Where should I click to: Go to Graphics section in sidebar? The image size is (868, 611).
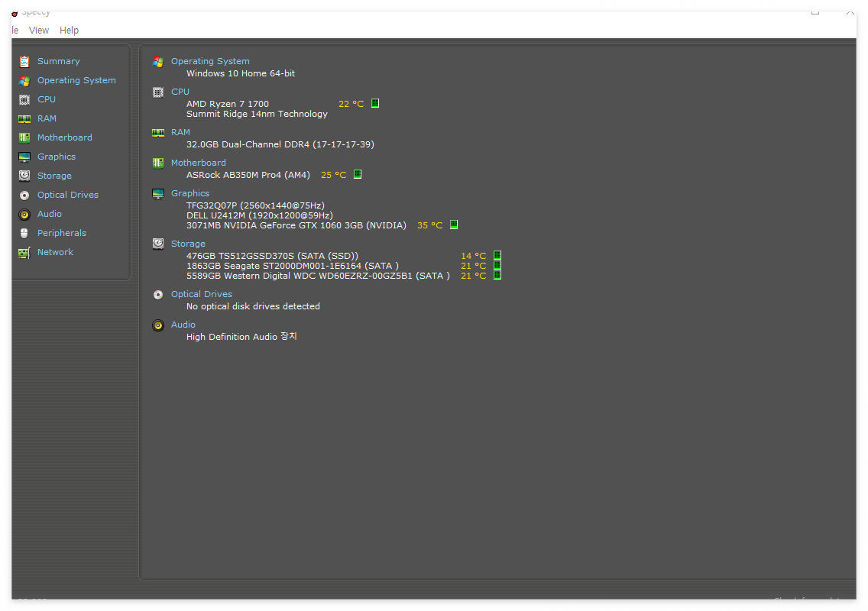(57, 157)
